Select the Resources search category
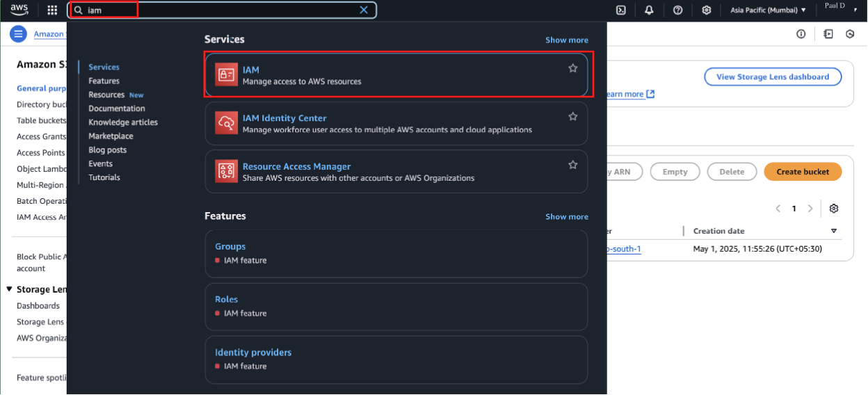 point(106,95)
